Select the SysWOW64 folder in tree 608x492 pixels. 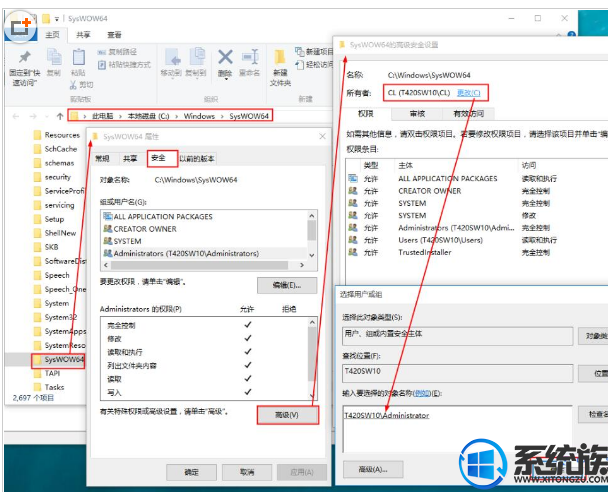pos(59,359)
